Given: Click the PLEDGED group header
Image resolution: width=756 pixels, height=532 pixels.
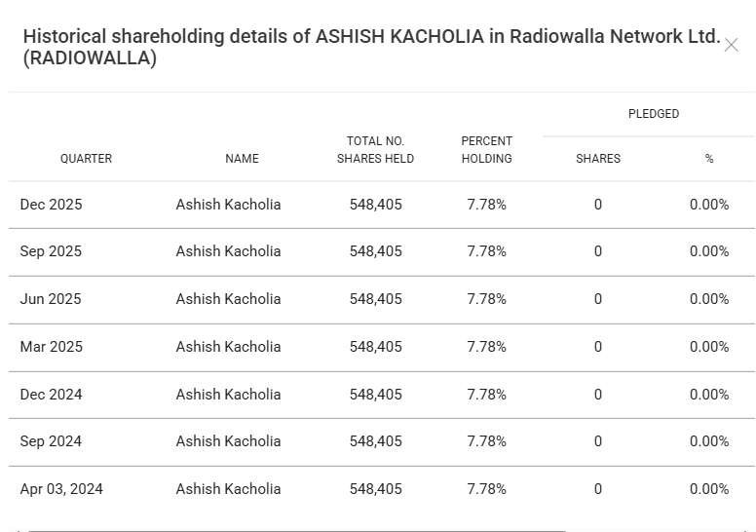Looking at the screenshot, I should [653, 114].
